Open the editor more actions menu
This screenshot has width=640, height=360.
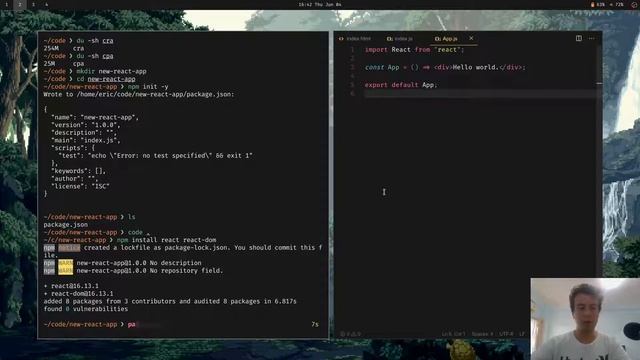tap(591, 38)
